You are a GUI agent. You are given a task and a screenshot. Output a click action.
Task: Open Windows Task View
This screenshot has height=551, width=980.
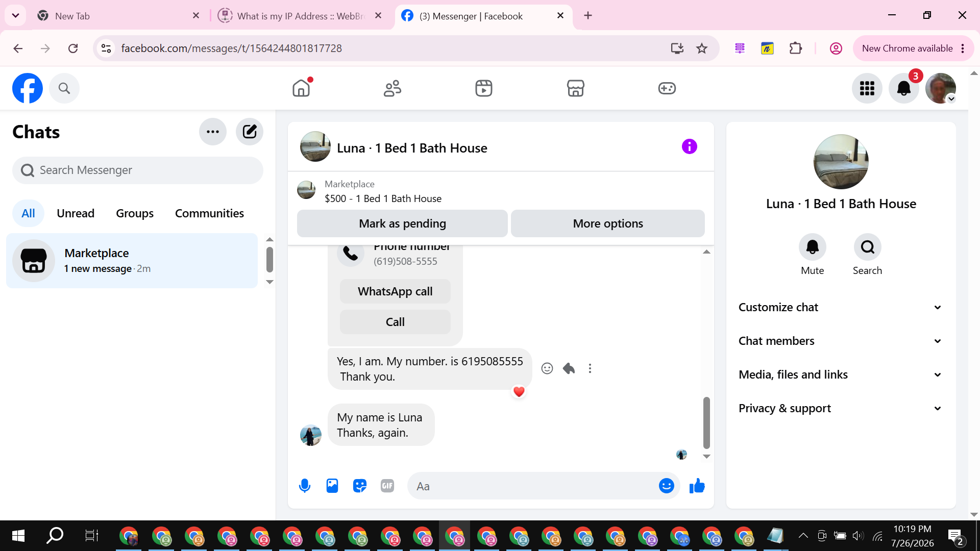tap(91, 536)
